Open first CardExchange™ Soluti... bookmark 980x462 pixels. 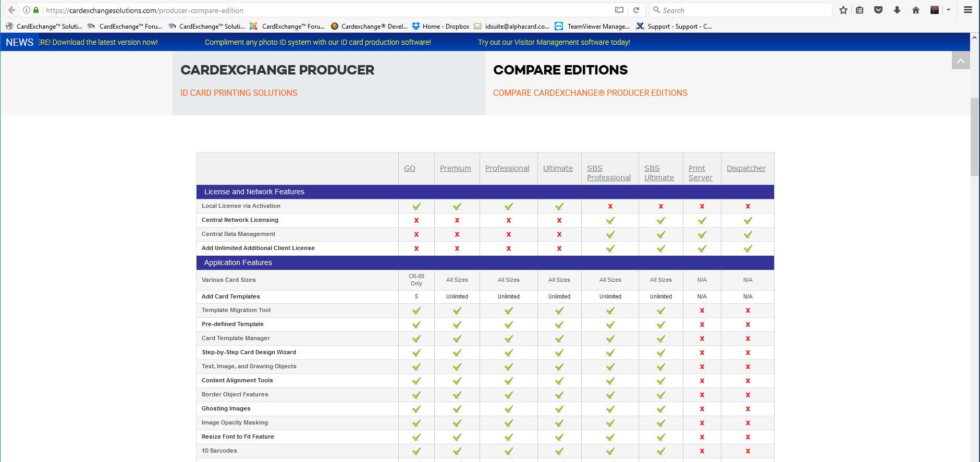coord(44,26)
